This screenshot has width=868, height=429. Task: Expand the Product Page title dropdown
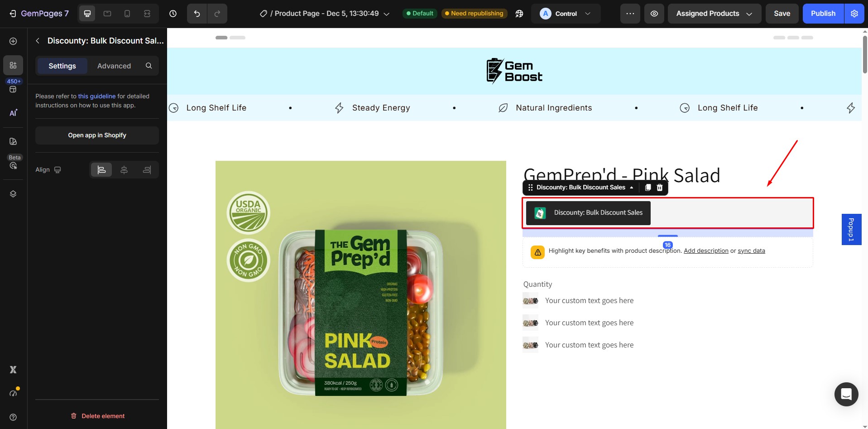click(x=325, y=14)
